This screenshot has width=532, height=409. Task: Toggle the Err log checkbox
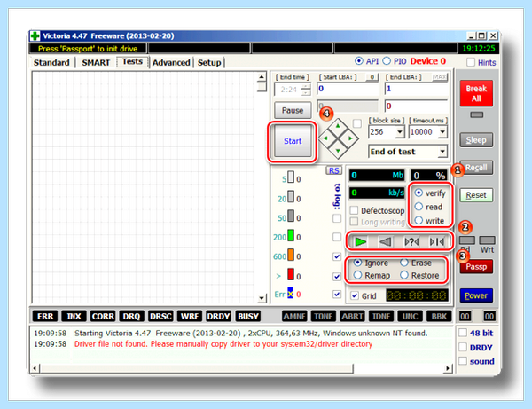[337, 295]
